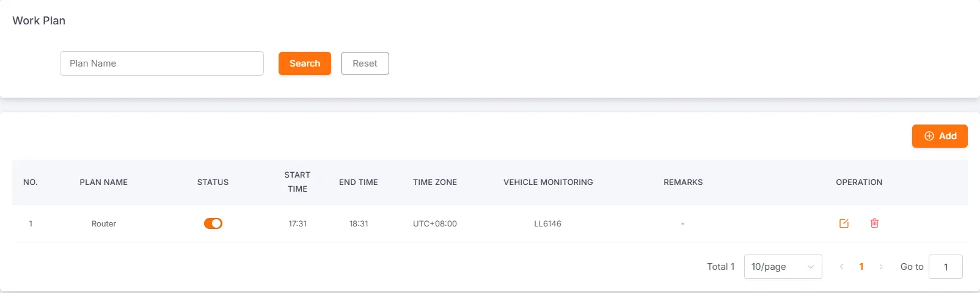The width and height of the screenshot is (980, 293).
Task: Go to previous page arrow
Action: point(841,267)
